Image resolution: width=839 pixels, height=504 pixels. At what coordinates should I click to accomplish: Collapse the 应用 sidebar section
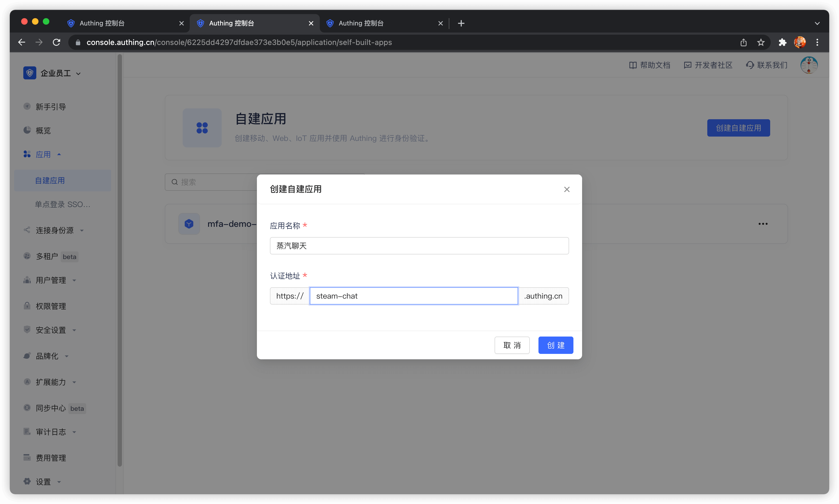tap(43, 154)
